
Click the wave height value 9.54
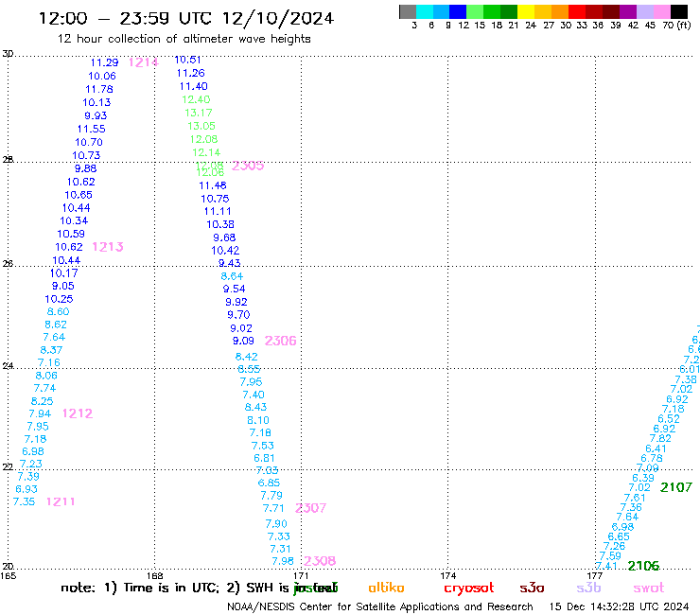tap(234, 289)
